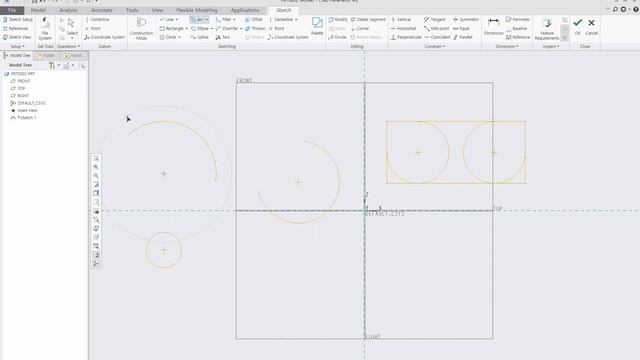Expand the Circle dropdown arrow
The height and width of the screenshot is (360, 640).
click(179, 37)
